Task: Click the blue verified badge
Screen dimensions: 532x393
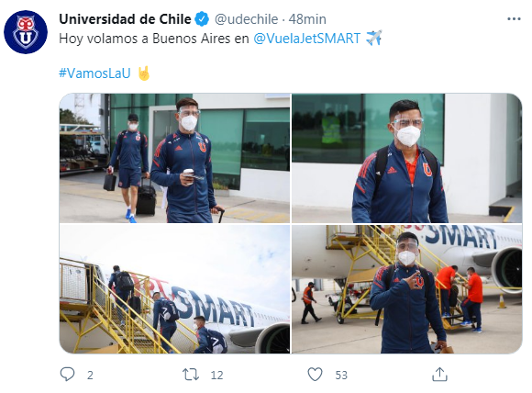Action: click(202, 18)
